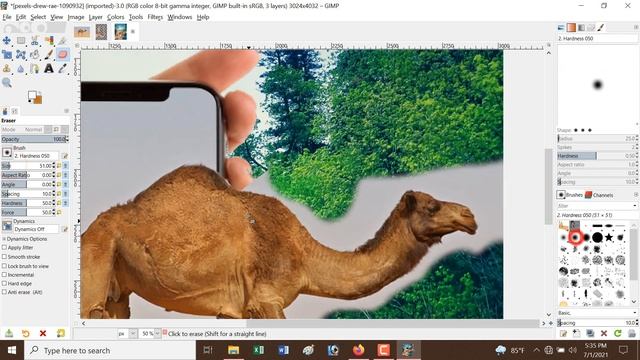The width and height of the screenshot is (640, 360).
Task: Enable Hard edge option
Action: (x=4, y=283)
